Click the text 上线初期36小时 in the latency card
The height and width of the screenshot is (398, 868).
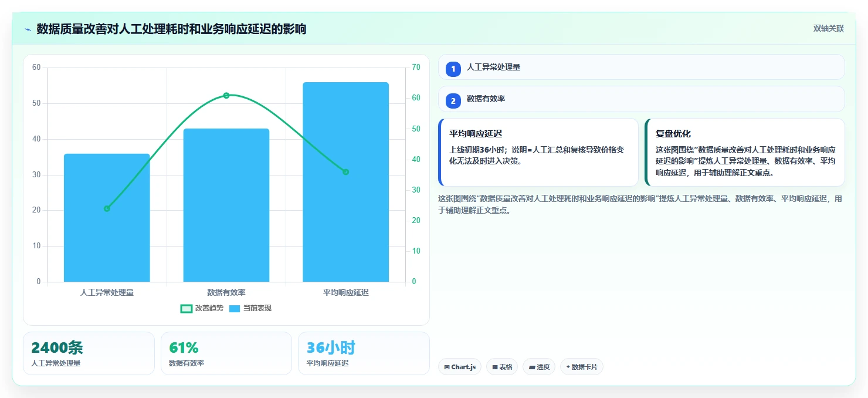(x=477, y=150)
